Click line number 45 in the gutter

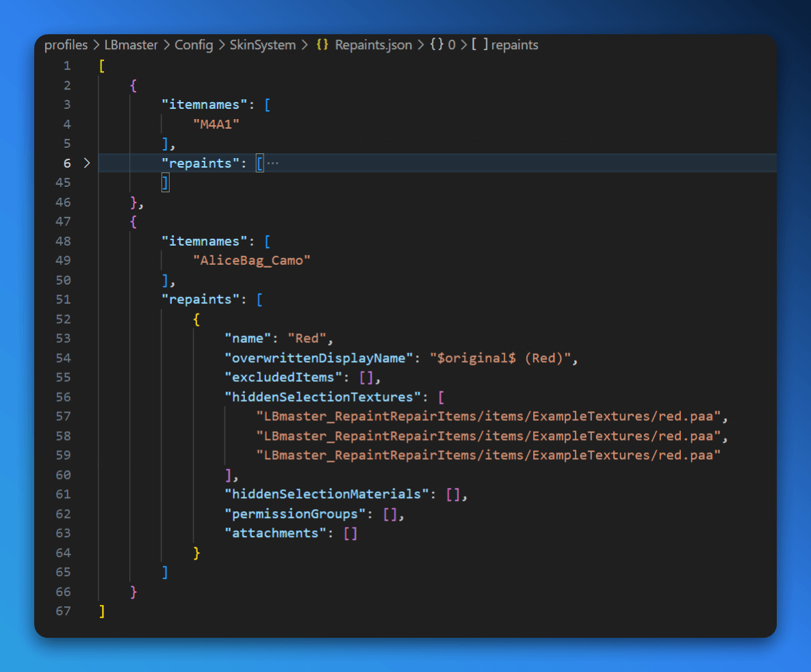click(63, 183)
